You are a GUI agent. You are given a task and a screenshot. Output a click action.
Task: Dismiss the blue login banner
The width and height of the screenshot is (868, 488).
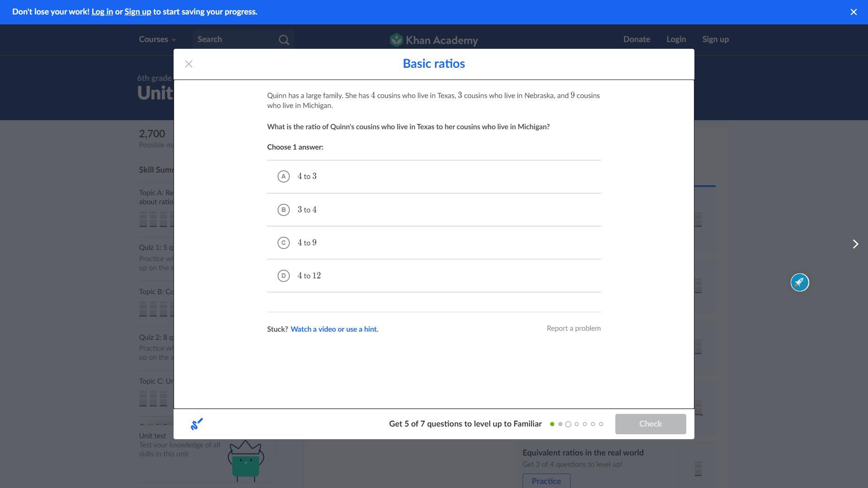coord(853,12)
